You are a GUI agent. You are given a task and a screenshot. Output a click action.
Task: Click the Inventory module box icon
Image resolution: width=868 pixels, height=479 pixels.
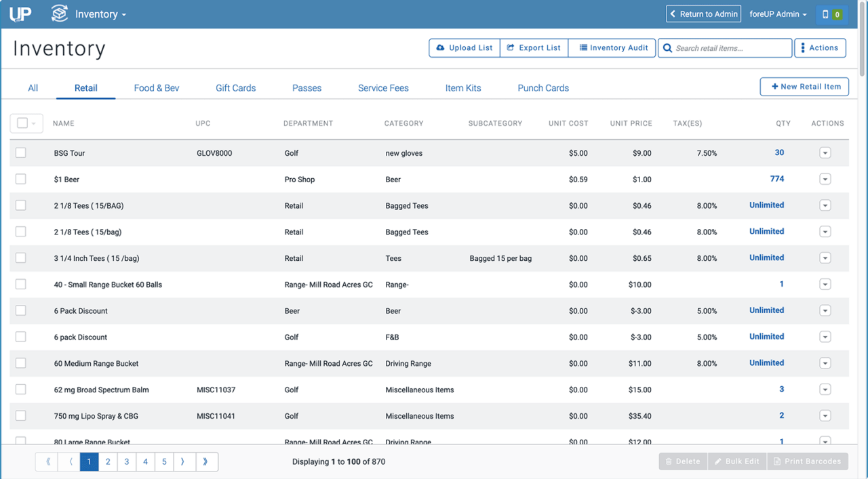pos(60,14)
